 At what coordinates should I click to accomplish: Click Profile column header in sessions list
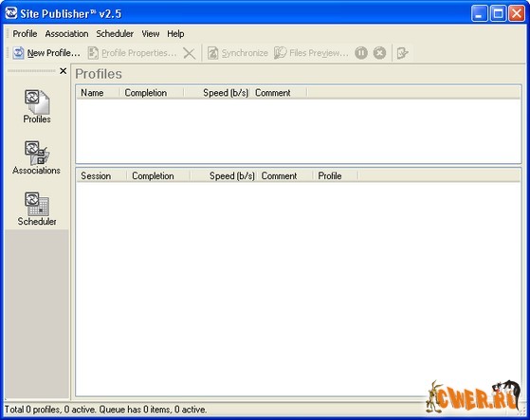click(x=337, y=176)
